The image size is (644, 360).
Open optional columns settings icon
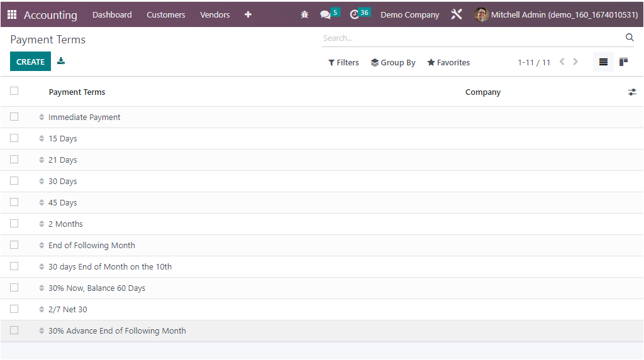[x=632, y=92]
